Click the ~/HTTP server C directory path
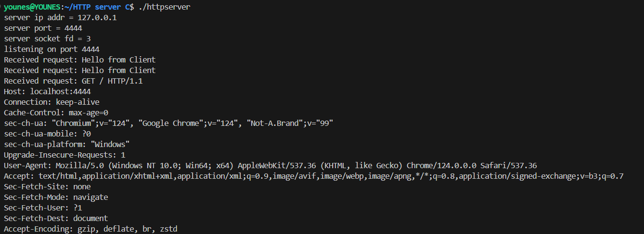The image size is (644, 234). point(99,7)
